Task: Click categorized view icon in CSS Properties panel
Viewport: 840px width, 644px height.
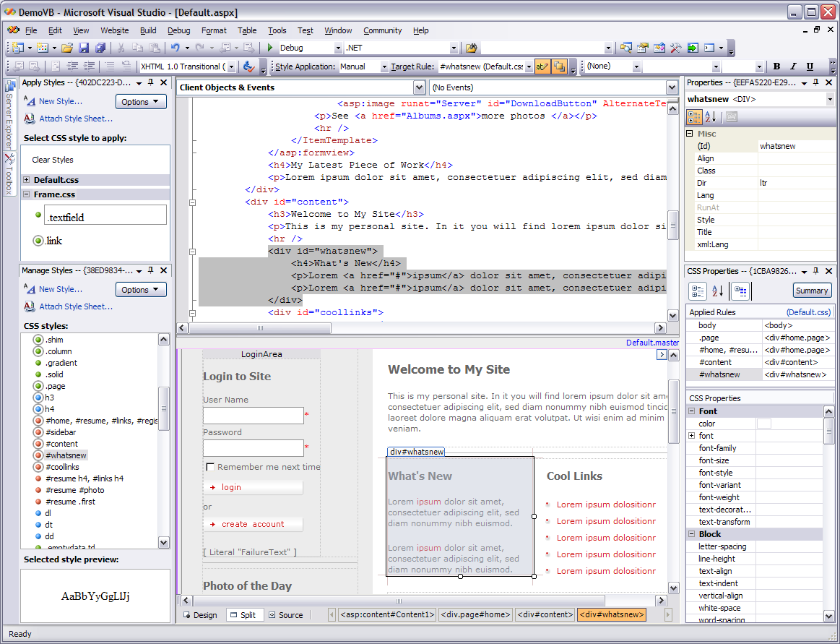Action: 698,291
